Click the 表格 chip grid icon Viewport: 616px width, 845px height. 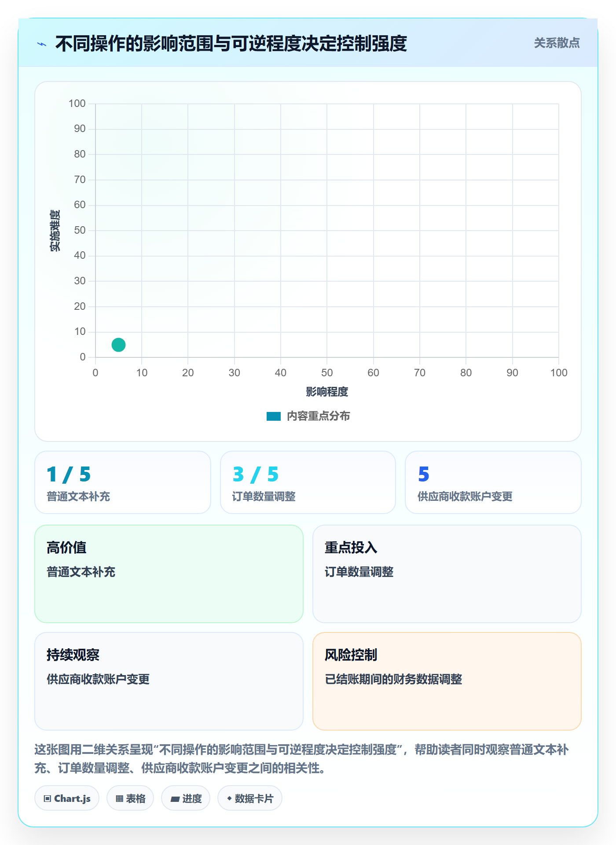click(120, 799)
